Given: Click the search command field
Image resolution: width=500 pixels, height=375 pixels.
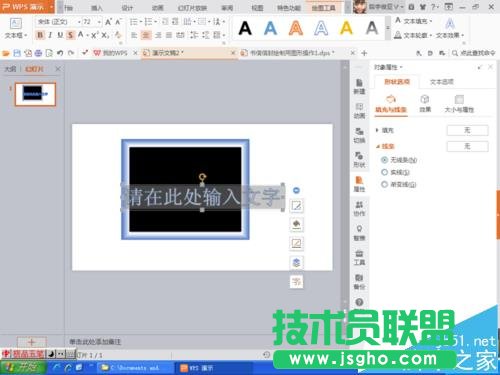Looking at the screenshot, I should tap(474, 53).
